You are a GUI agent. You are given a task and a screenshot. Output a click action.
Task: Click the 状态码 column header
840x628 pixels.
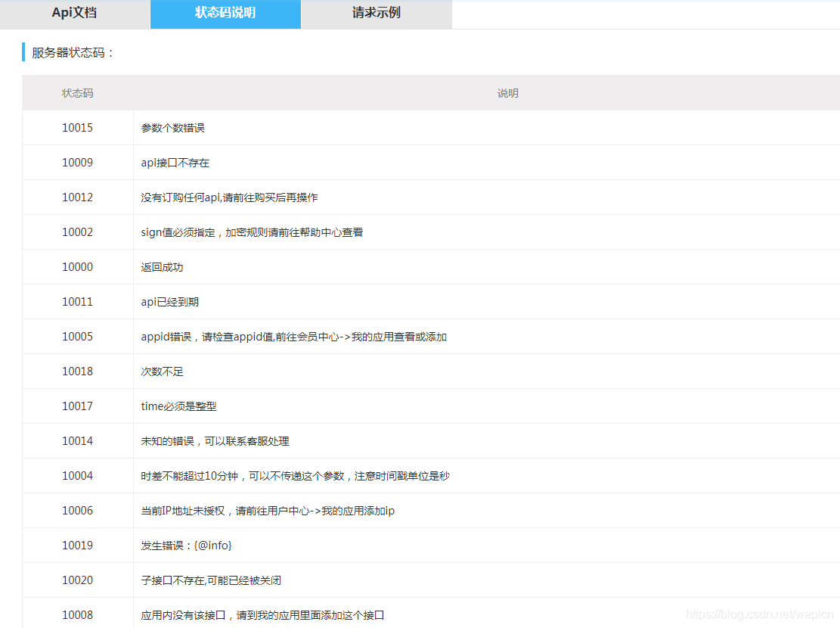(x=78, y=93)
